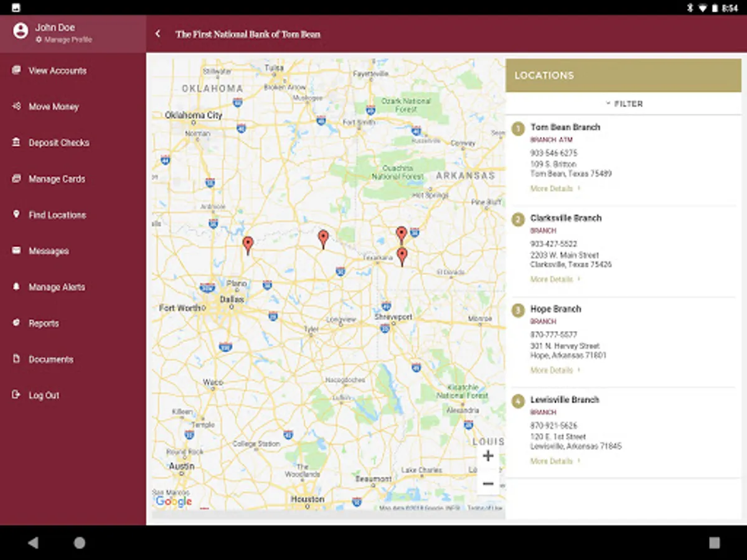Click the Oklahoma City map label
The width and height of the screenshot is (747, 560).
[x=194, y=115]
